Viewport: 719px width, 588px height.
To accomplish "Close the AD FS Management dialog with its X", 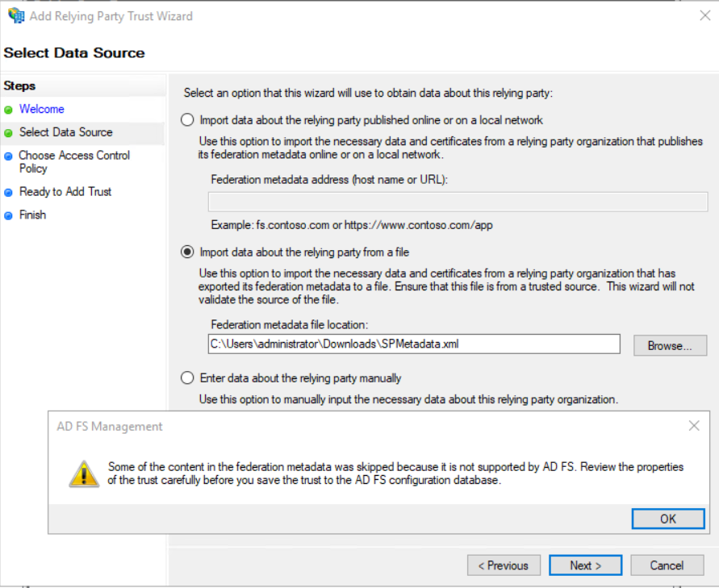I will [x=693, y=425].
